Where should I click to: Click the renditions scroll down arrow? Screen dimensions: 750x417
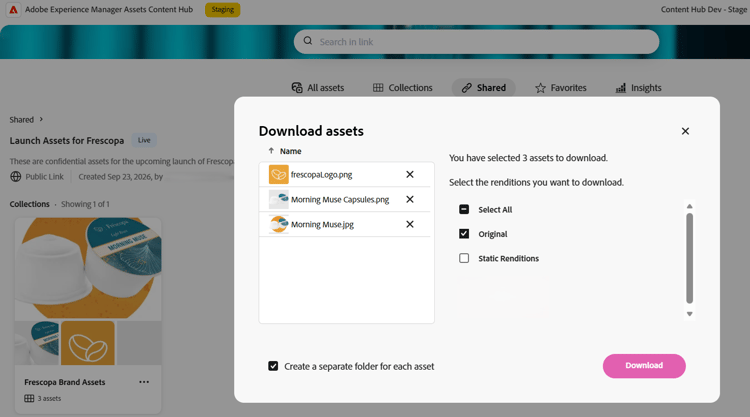[690, 314]
